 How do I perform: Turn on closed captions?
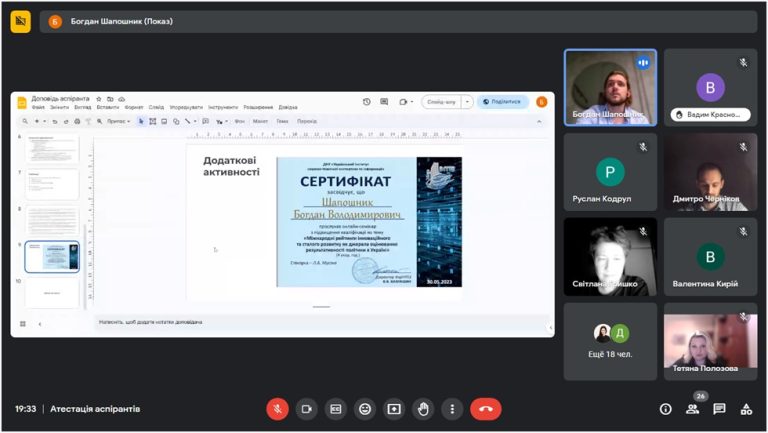click(x=336, y=409)
